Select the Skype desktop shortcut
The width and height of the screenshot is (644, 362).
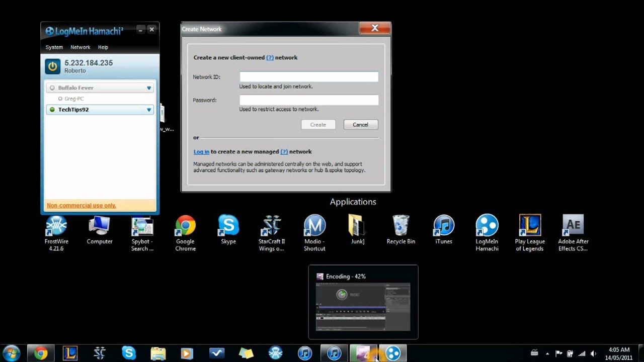[x=228, y=230]
